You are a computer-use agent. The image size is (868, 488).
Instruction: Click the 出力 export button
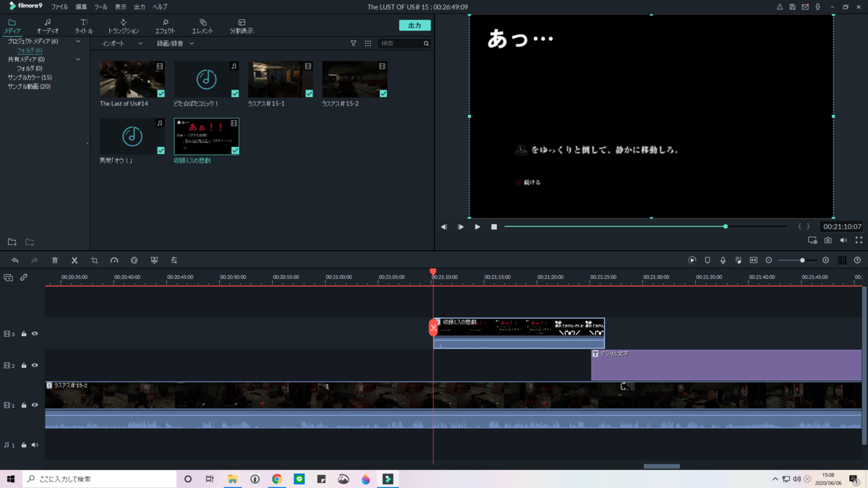(414, 25)
